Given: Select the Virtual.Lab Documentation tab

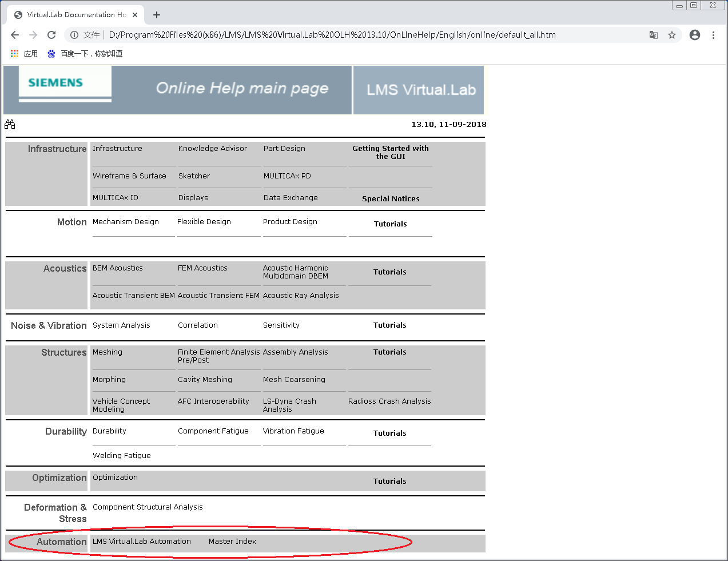Looking at the screenshot, I should point(74,14).
